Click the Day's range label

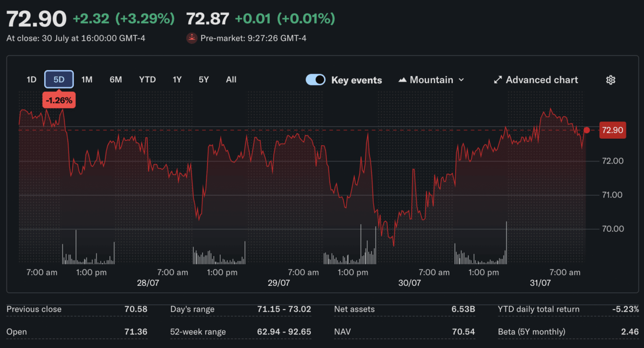click(x=192, y=309)
